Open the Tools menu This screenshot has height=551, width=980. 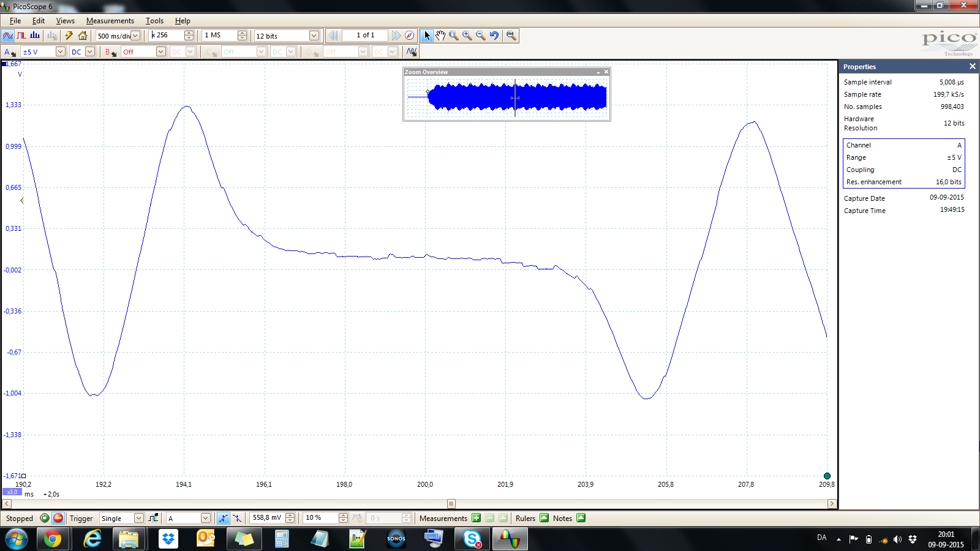[154, 21]
